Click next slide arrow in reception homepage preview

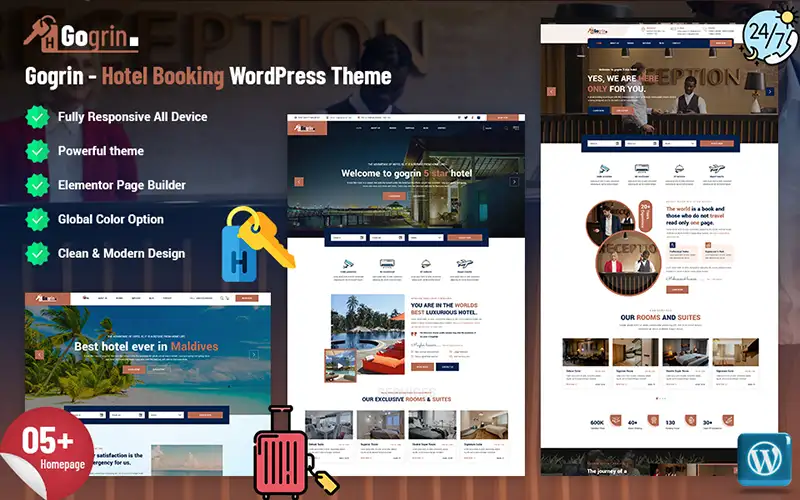[x=770, y=91]
